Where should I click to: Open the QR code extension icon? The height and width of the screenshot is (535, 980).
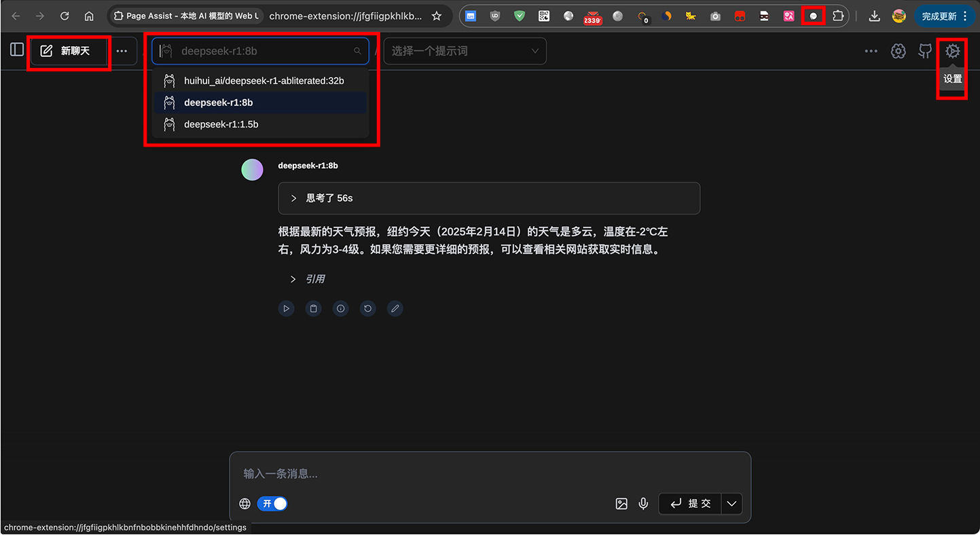544,16
